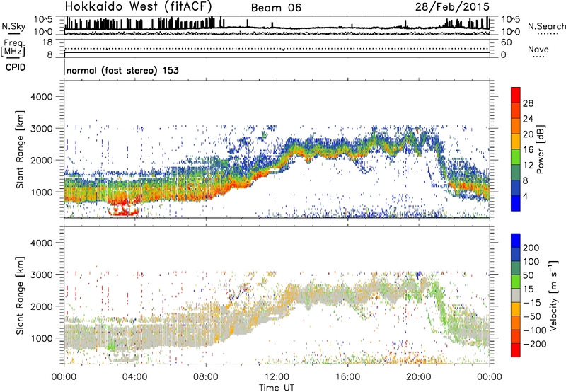
Task: Click the '60' Nave axis tick label
Action: click(507, 42)
